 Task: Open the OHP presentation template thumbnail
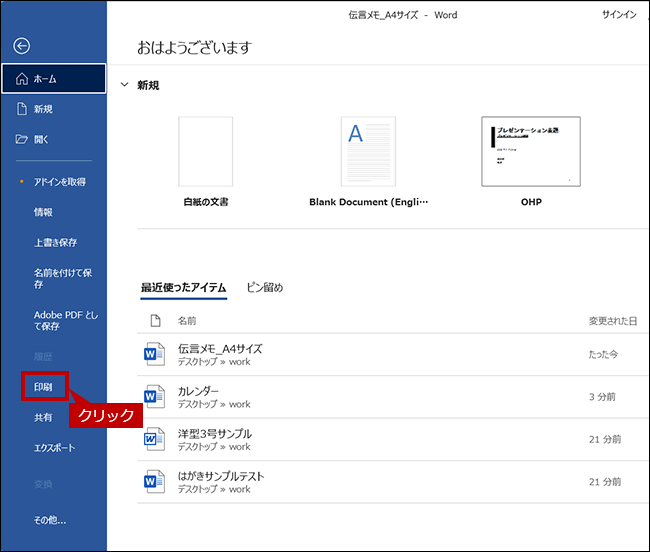coord(530,151)
